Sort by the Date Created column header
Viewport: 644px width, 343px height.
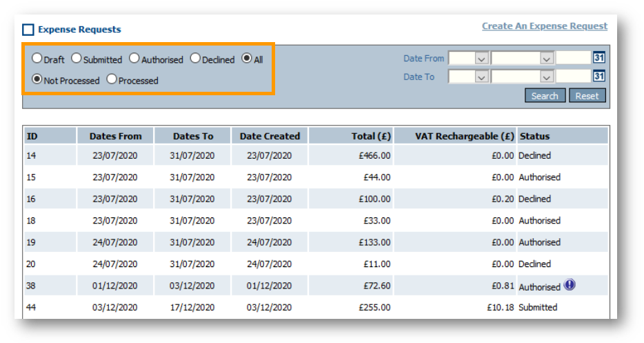coord(270,136)
